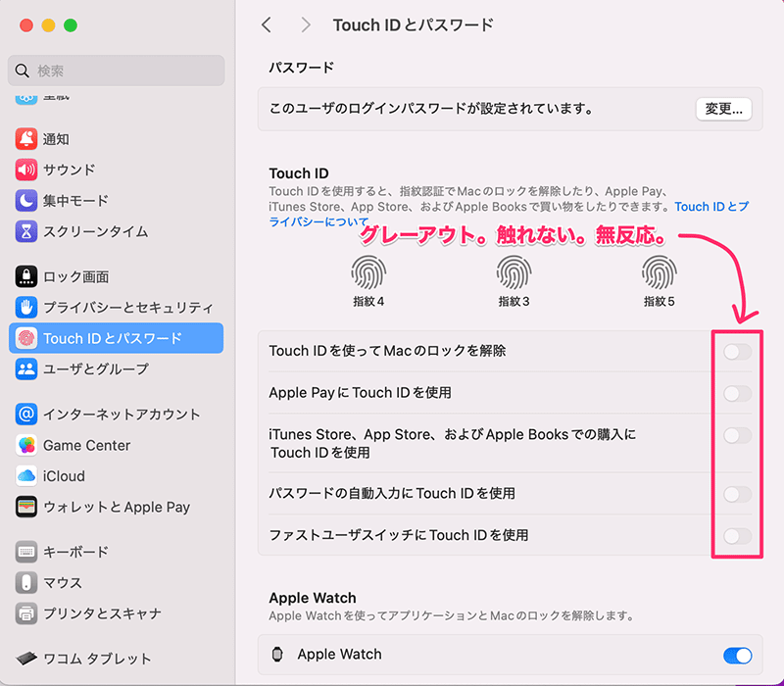Image resolution: width=784 pixels, height=686 pixels.
Task: Open ワコム タブレット in sidebar
Action: point(116,659)
